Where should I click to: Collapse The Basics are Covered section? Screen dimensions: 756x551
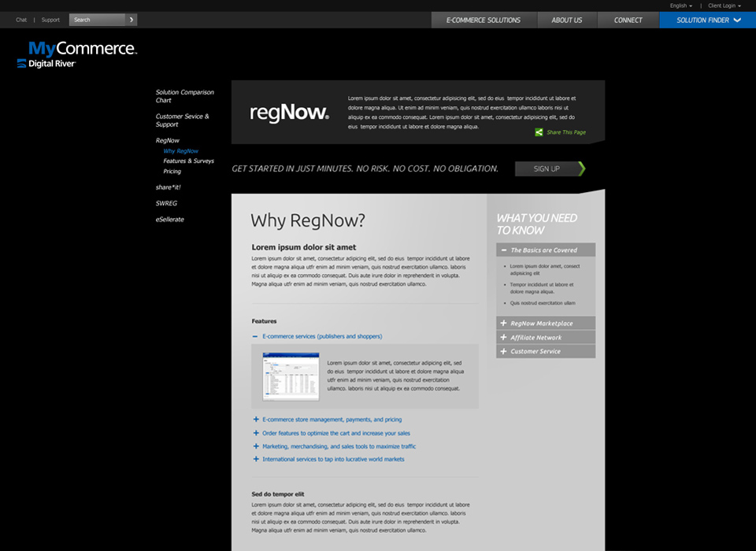click(x=546, y=250)
